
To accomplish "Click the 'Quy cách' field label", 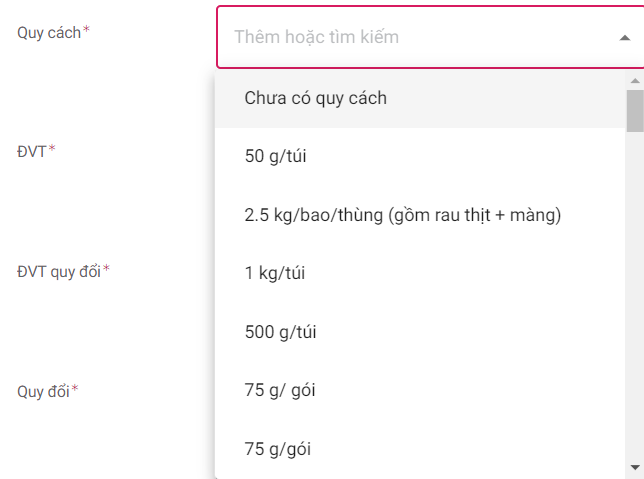I will pos(49,31).
